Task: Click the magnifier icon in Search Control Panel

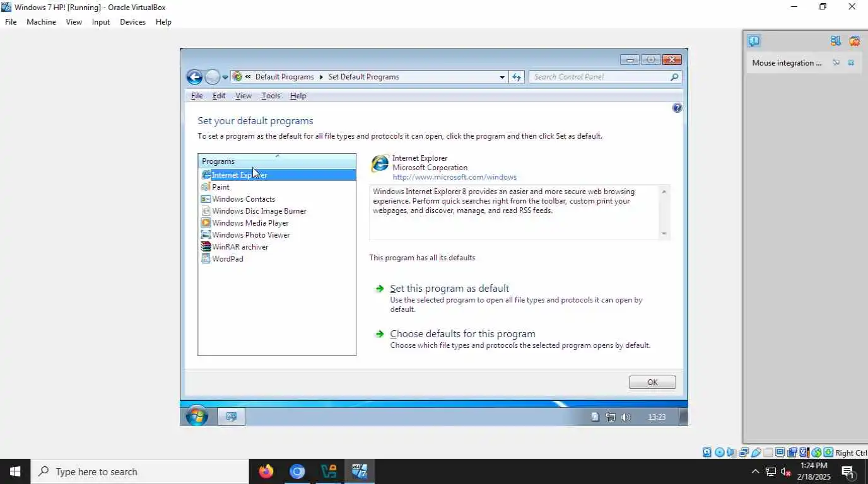Action: click(x=674, y=77)
